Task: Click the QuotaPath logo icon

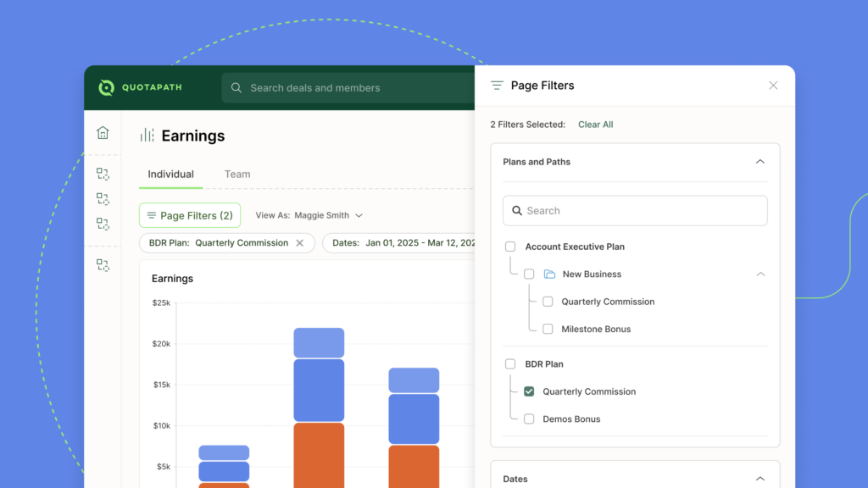Action: click(106, 87)
